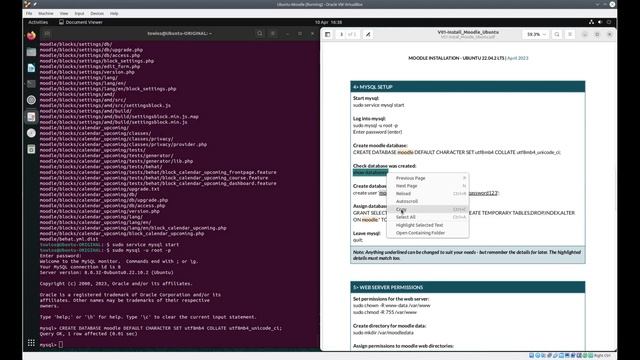Open the VirtualBox Input menu

point(79,13)
